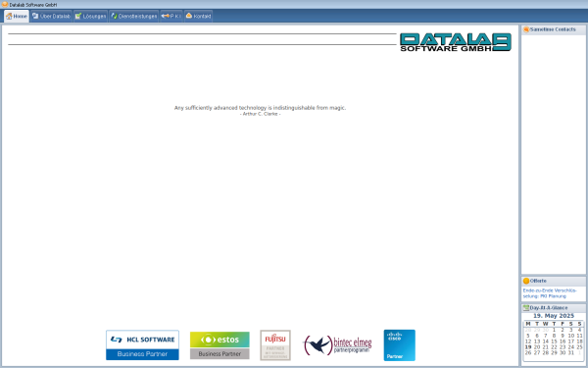Click the Cisco Partner badge
588x368 pixels.
[400, 345]
